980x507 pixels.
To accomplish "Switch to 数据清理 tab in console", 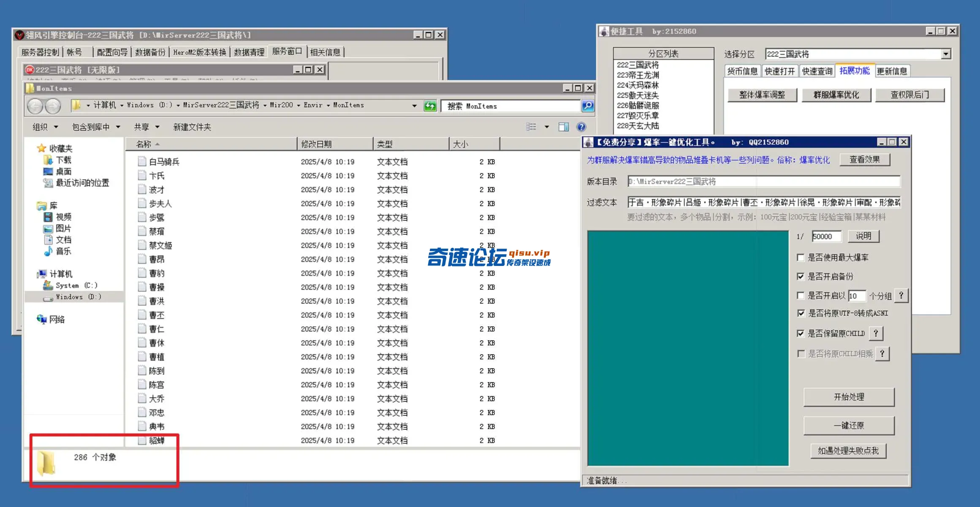I will [249, 52].
